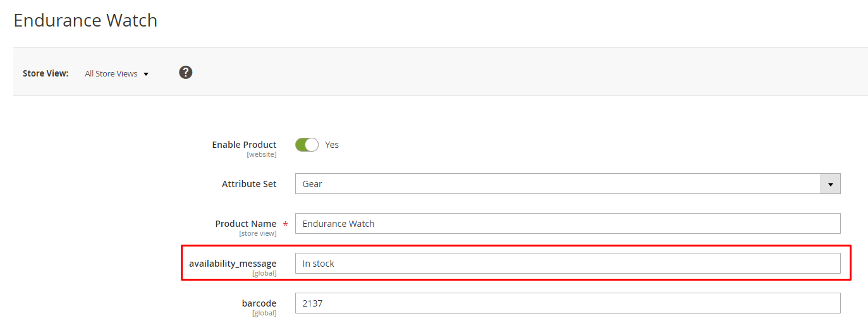Click the barcode field label
The image size is (868, 323).
[x=259, y=303]
